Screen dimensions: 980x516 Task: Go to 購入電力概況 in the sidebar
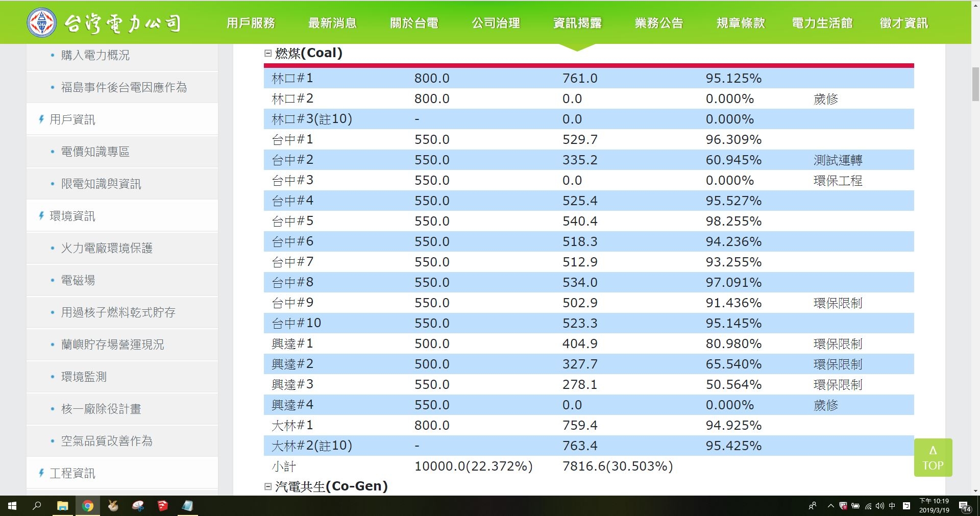click(x=95, y=55)
